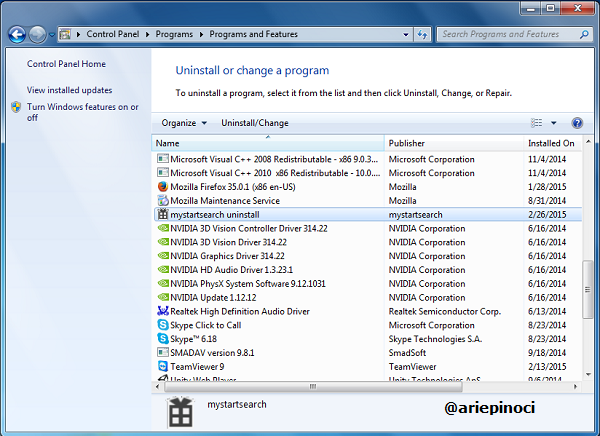
Task: Click the vertical scrollbar up arrow
Action: tap(588, 142)
